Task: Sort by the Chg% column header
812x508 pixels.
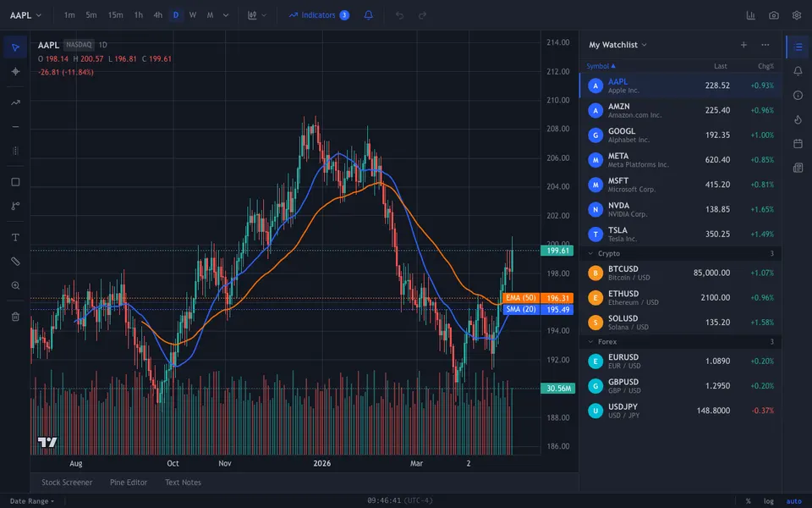Action: pos(765,66)
